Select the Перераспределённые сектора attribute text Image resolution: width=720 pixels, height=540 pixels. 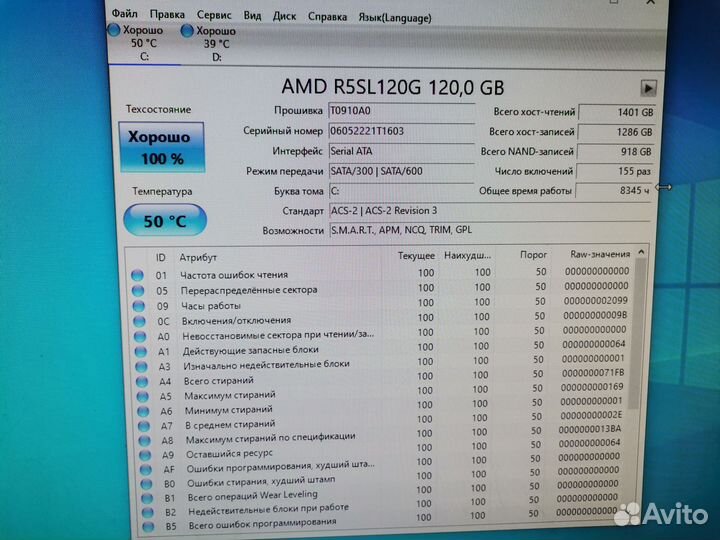[249, 290]
